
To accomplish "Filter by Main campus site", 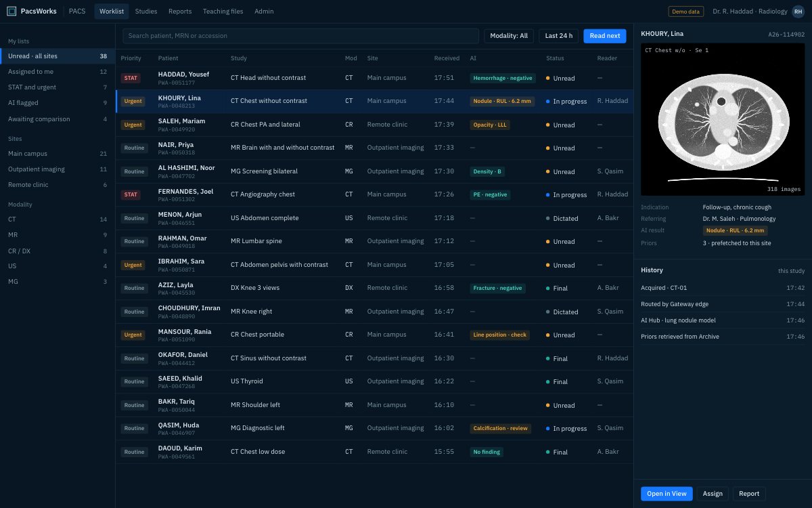I will (58, 154).
